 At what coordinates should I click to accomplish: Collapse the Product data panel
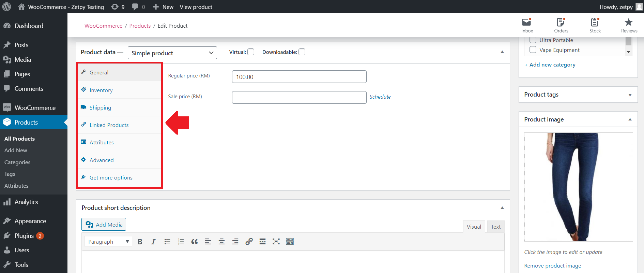[502, 52]
